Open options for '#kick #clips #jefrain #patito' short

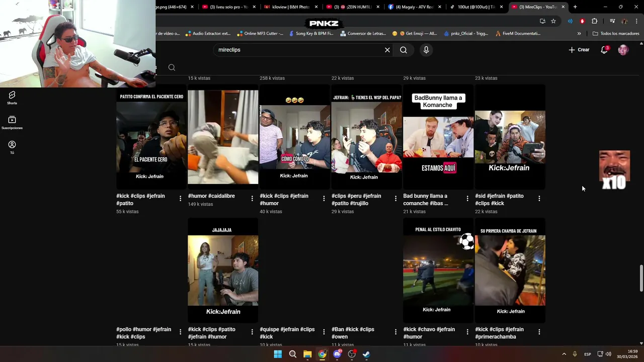[180, 199]
